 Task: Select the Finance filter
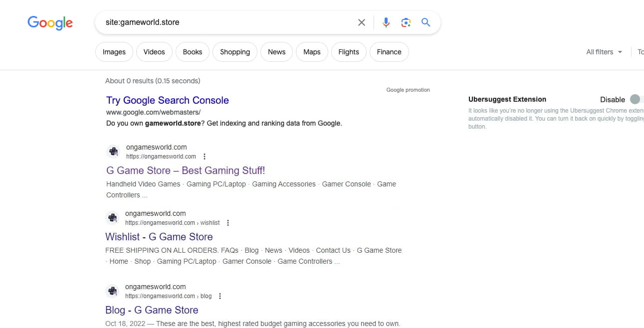tap(389, 52)
